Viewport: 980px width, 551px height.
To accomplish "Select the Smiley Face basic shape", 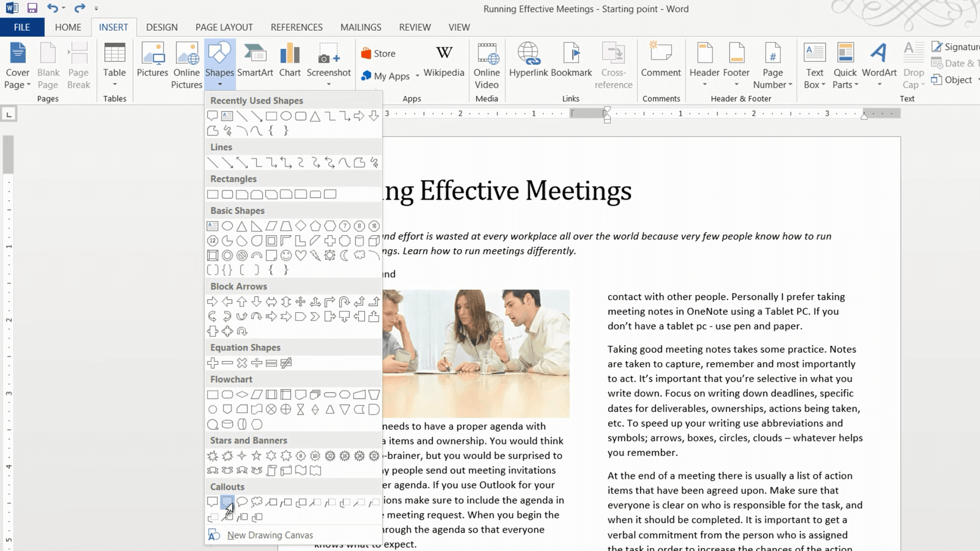I will pyautogui.click(x=285, y=255).
